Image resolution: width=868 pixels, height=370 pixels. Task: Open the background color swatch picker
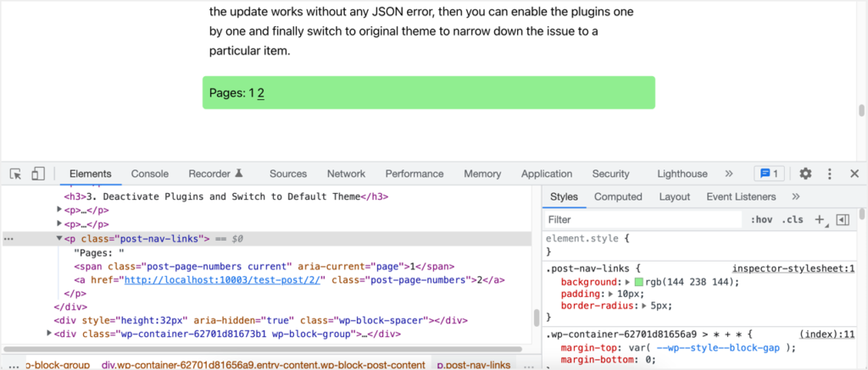pyautogui.click(x=638, y=281)
